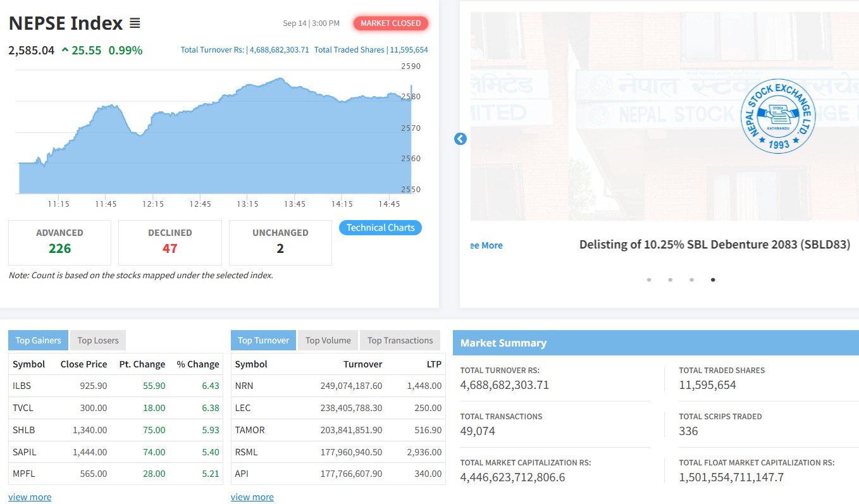This screenshot has height=504, width=859.
Task: Click the Close Price column header
Action: pos(83,364)
